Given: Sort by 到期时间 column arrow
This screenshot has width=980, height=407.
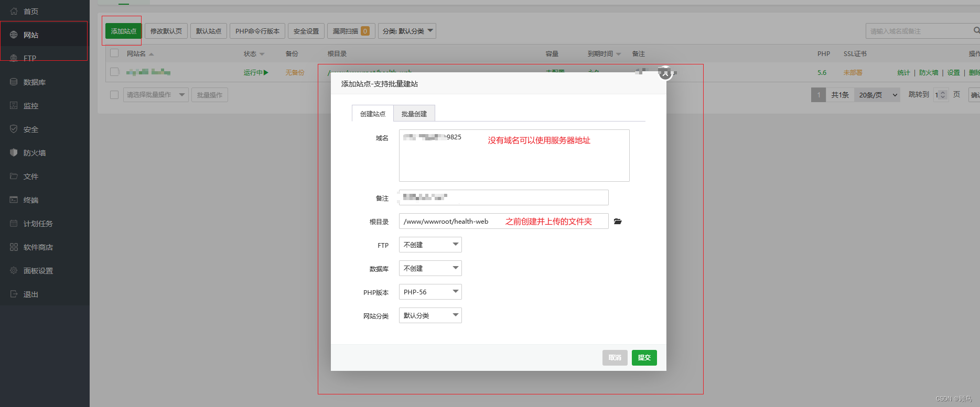Looking at the screenshot, I should (619, 54).
